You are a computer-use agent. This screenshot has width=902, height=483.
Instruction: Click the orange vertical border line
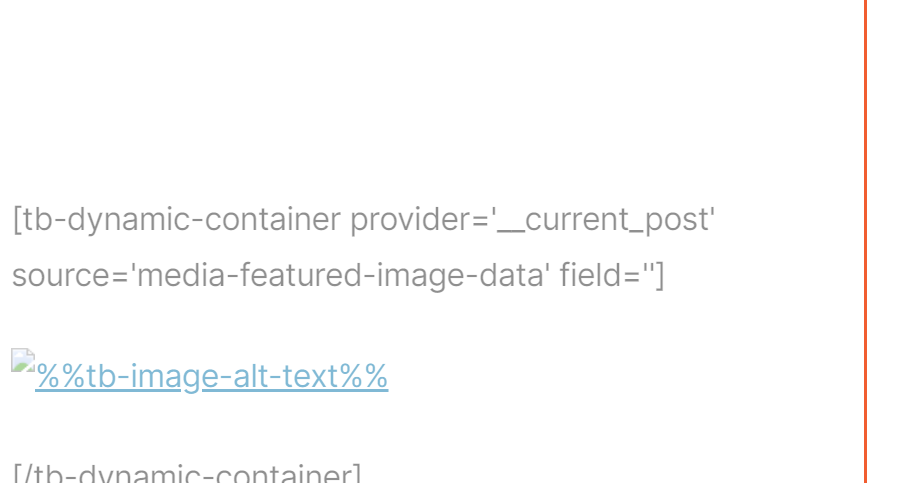pyautogui.click(x=865, y=242)
